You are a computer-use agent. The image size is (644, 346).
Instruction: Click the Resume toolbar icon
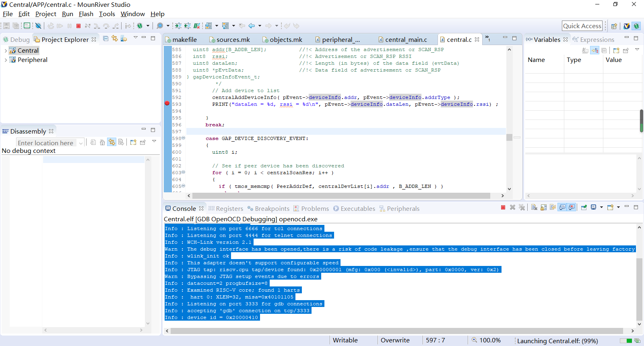(x=60, y=26)
